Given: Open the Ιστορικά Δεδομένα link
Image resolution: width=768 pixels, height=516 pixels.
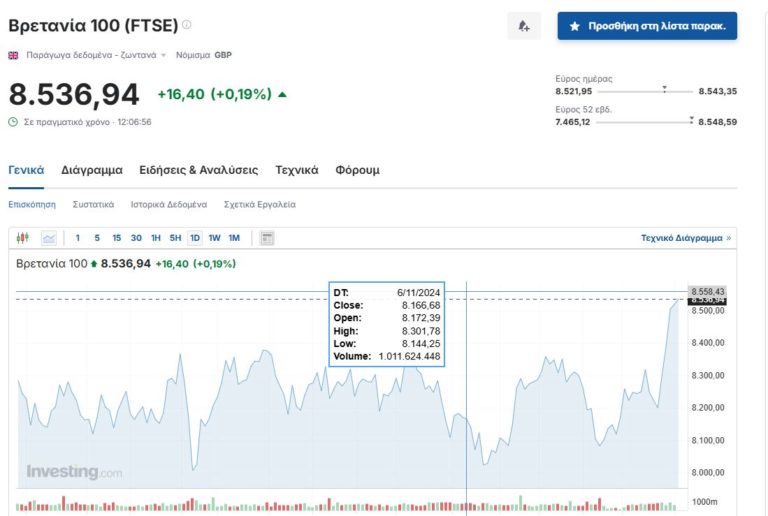Looking at the screenshot, I should [x=168, y=204].
